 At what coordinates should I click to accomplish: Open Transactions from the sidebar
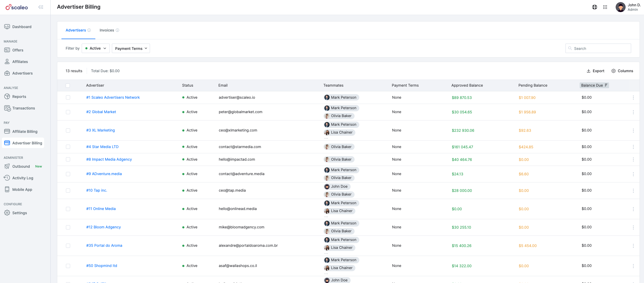tap(23, 108)
